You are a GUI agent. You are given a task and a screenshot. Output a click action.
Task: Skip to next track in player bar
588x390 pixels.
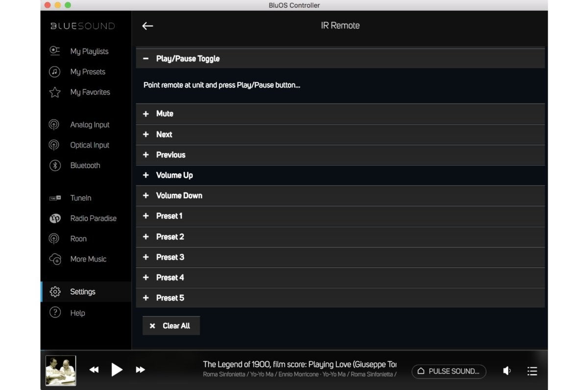tap(140, 370)
